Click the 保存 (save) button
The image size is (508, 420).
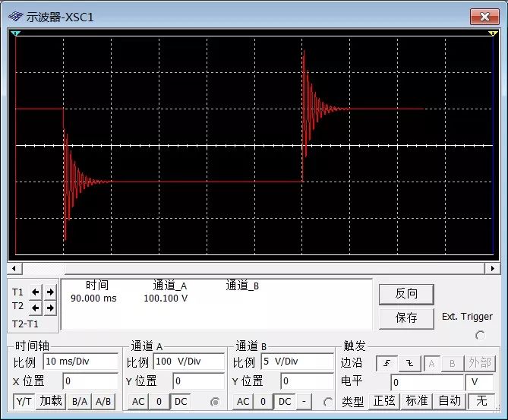406,317
